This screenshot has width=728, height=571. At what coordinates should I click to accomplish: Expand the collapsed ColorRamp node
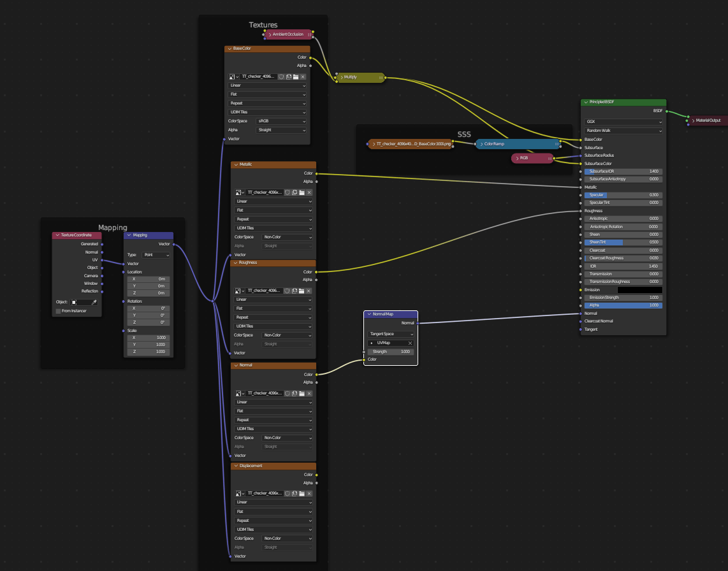481,144
